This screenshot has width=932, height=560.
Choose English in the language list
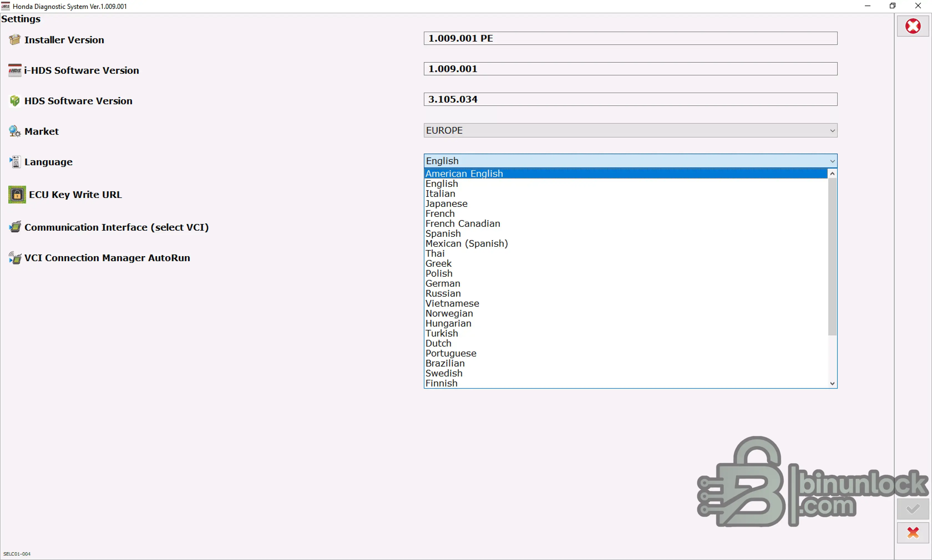tap(626, 184)
